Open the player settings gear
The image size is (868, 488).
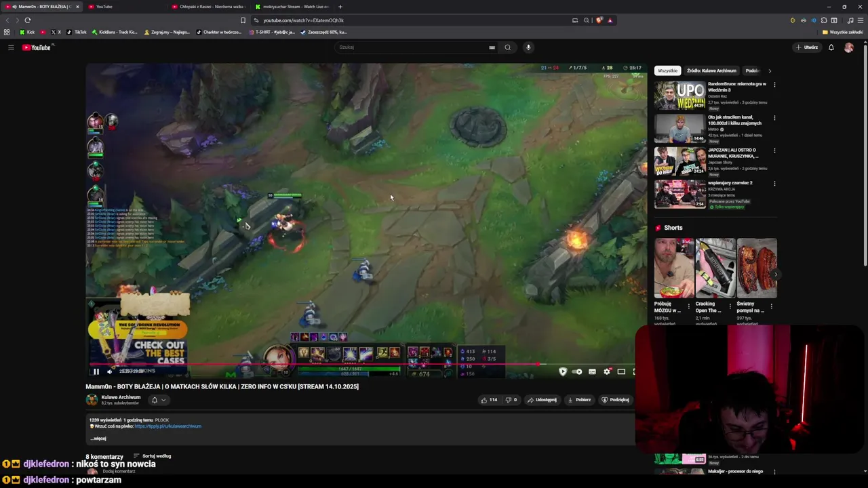coord(607,371)
